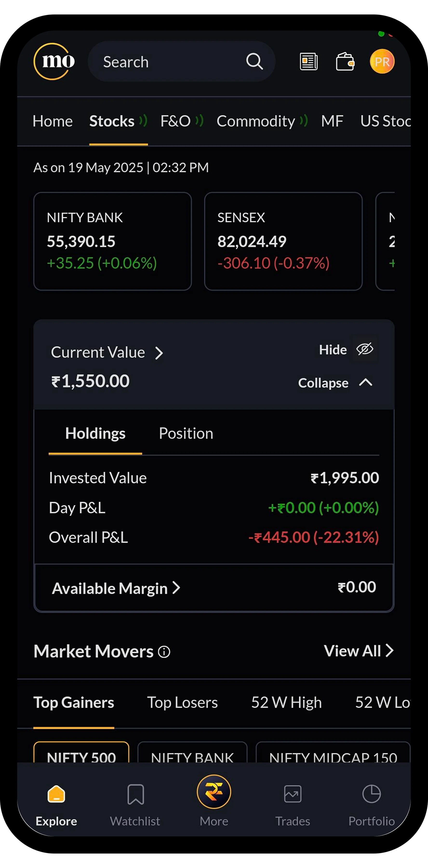This screenshot has width=428, height=868.
Task: Open the SENSEX index card
Action: point(283,241)
